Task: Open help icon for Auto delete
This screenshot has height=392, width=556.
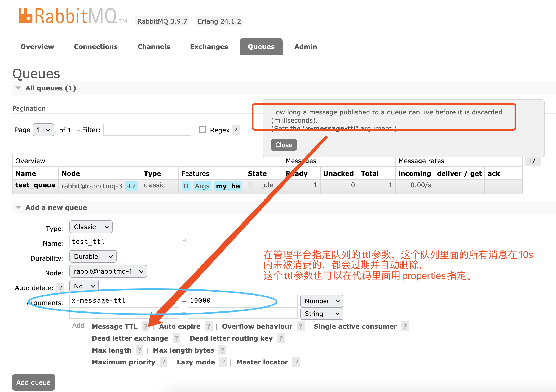Action: (60, 288)
